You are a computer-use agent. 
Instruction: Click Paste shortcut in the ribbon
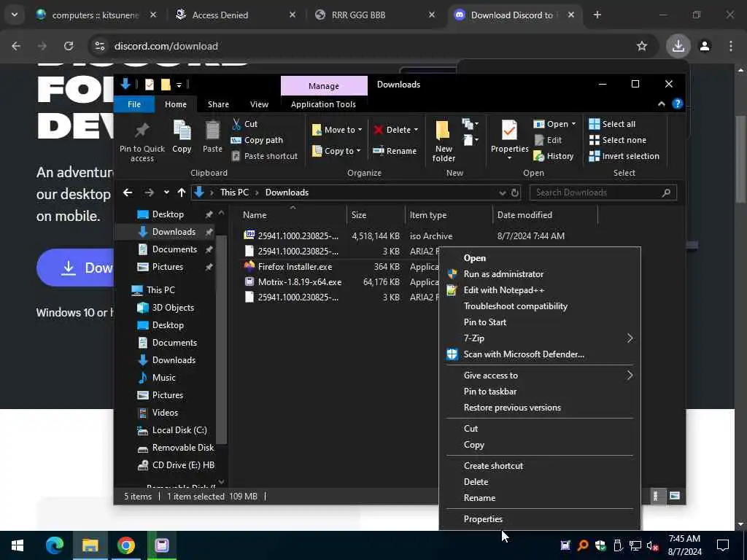tap(265, 156)
